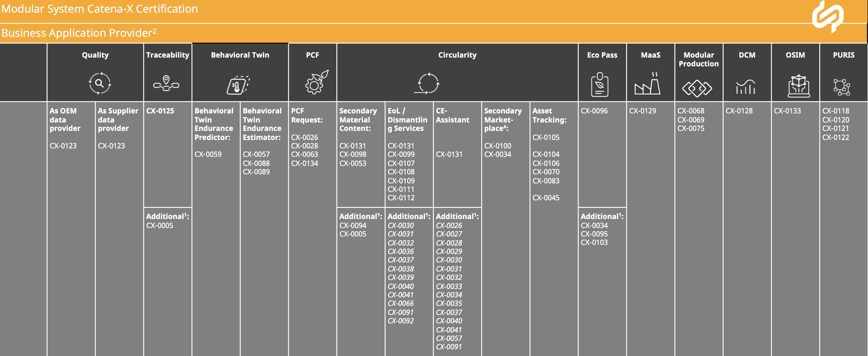Click CX-0123 under As Supplier data provider
Viewport: 868px width, 356px height.
pos(111,146)
